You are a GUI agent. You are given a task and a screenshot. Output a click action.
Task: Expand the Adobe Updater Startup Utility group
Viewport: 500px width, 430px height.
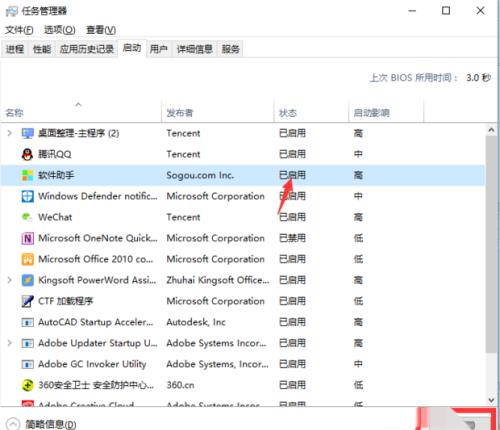(x=9, y=343)
